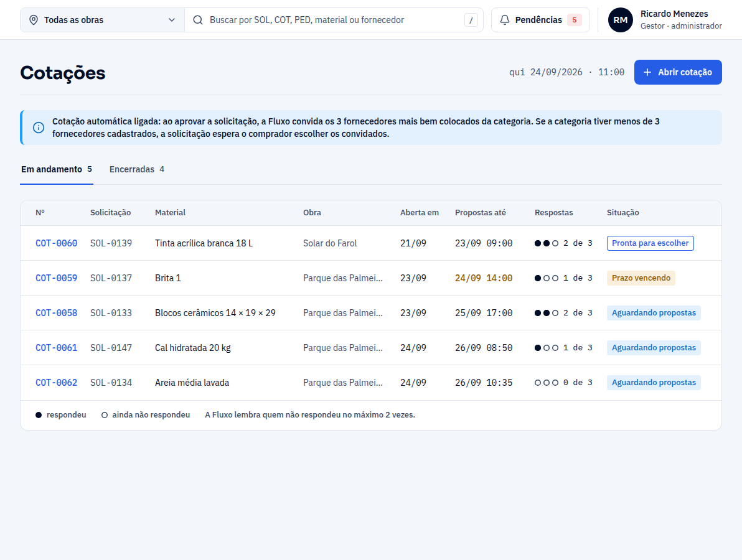Click the plus icon in Abrir cotação
Image resolution: width=742 pixels, height=560 pixels.
[x=647, y=72]
